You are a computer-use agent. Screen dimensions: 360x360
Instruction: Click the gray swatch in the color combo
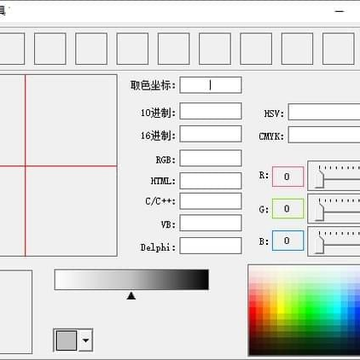(66, 340)
